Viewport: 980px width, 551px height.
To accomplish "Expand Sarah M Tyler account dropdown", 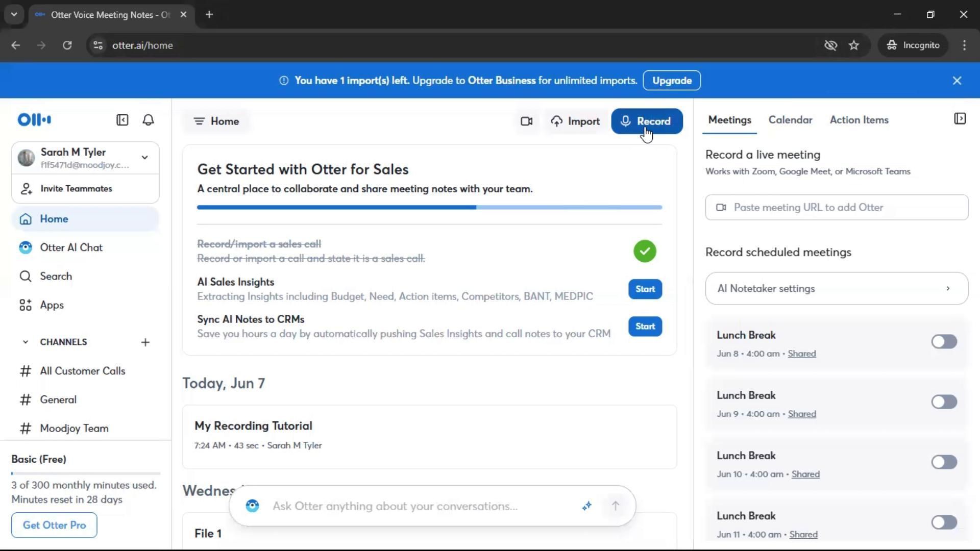I will [145, 158].
